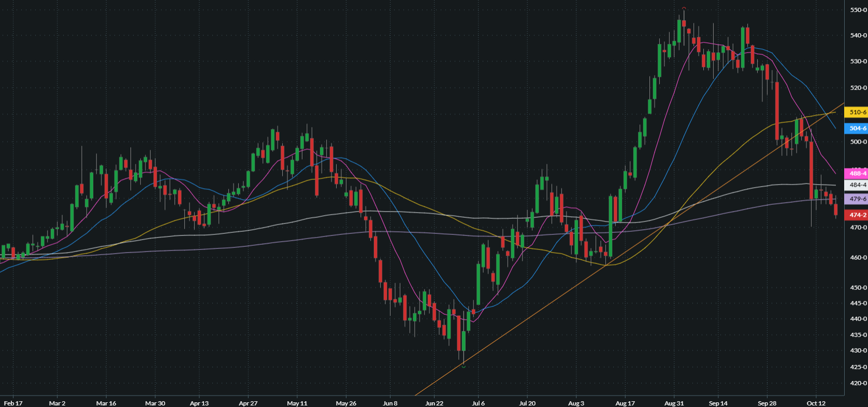This screenshot has height=407, width=868.
Task: Click the Apr 13 date label
Action: 199,403
